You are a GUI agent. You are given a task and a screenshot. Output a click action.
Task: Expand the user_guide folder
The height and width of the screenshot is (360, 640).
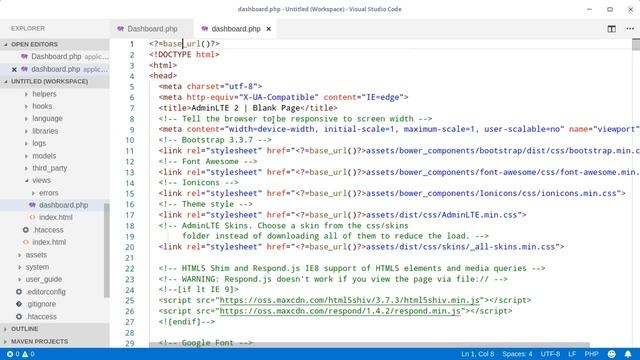tap(44, 279)
